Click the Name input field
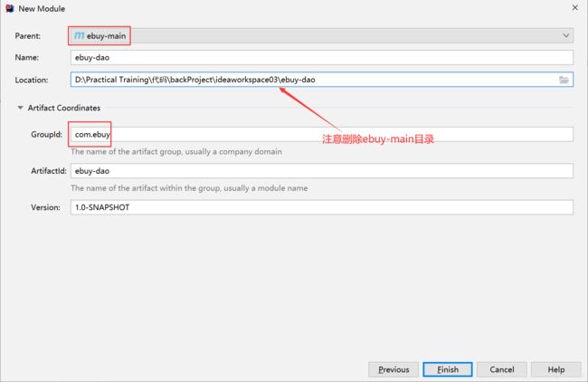Viewport: 588px width, 382px height. coord(322,57)
